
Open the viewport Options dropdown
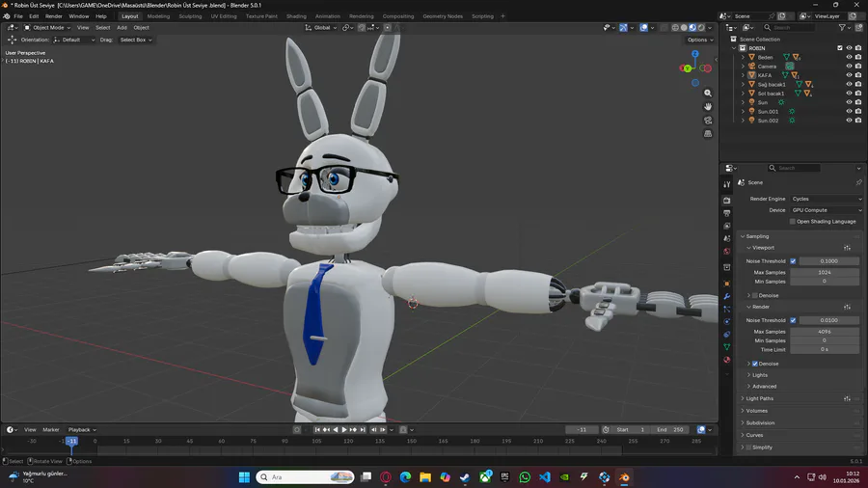pos(700,40)
